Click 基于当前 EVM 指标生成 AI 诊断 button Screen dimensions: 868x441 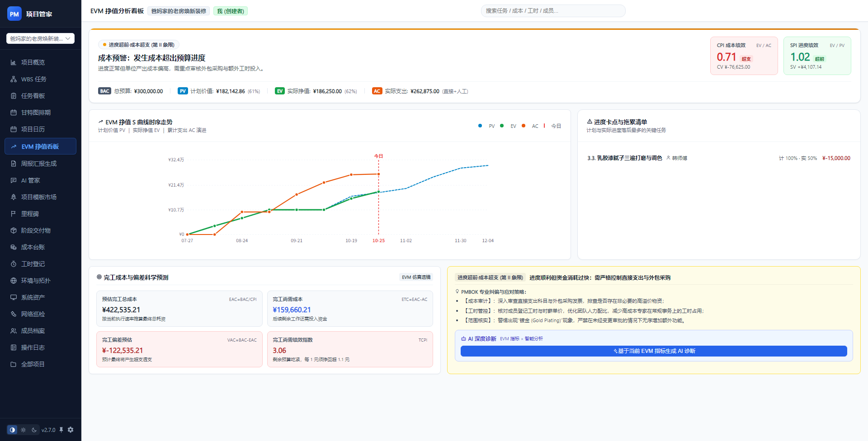point(654,351)
